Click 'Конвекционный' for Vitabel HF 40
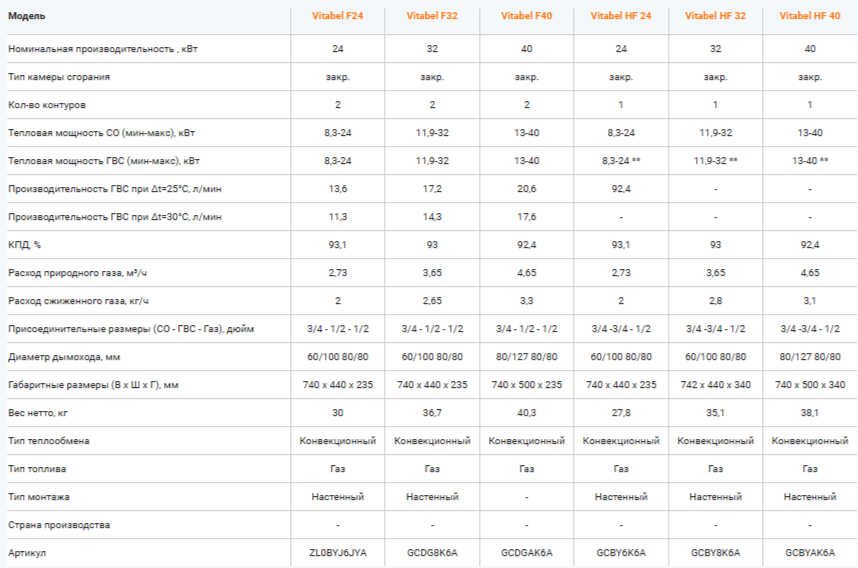This screenshot has height=568, width=858. tap(810, 441)
